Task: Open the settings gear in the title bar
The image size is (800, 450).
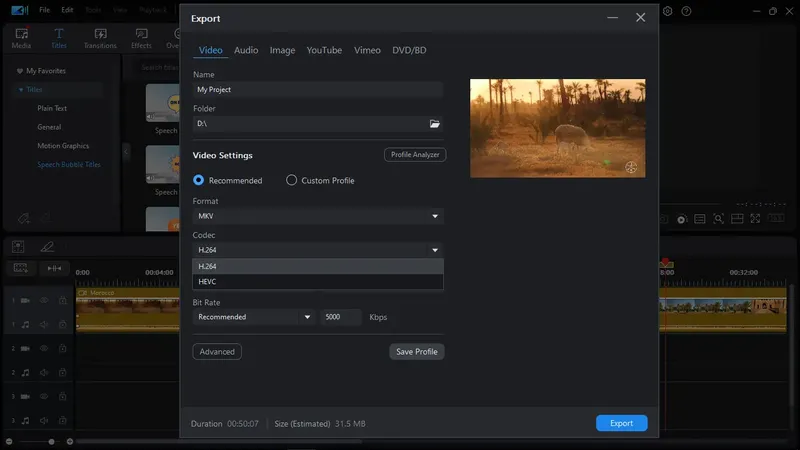Action: 667,11
